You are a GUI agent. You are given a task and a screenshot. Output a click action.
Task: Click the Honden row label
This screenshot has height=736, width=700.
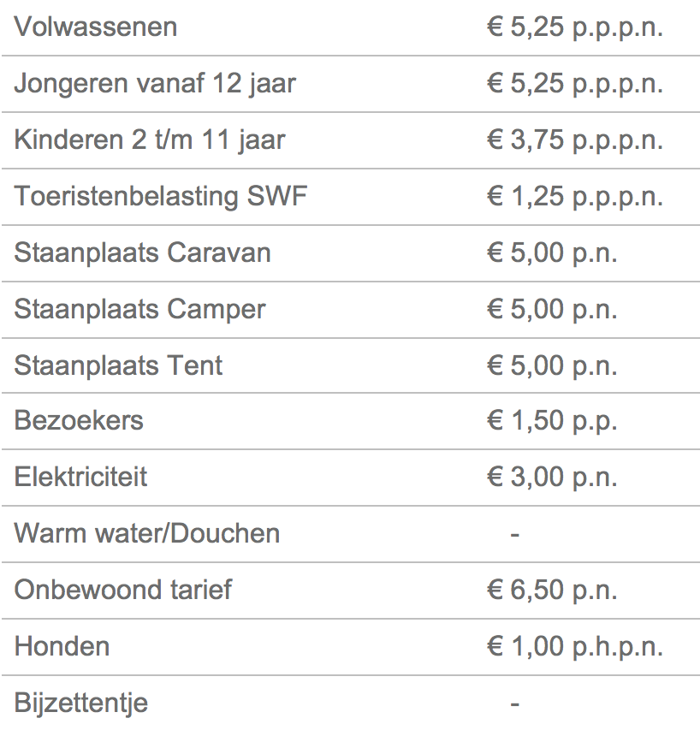[62, 646]
